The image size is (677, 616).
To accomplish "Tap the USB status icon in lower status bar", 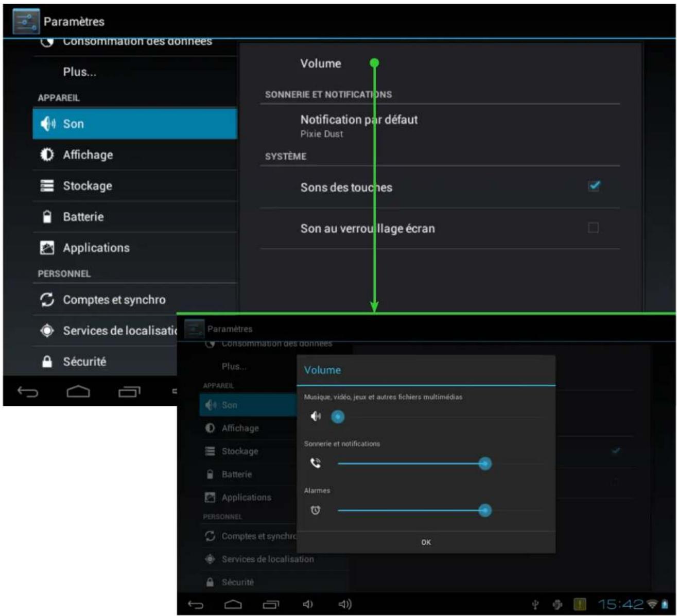I will click(x=535, y=605).
